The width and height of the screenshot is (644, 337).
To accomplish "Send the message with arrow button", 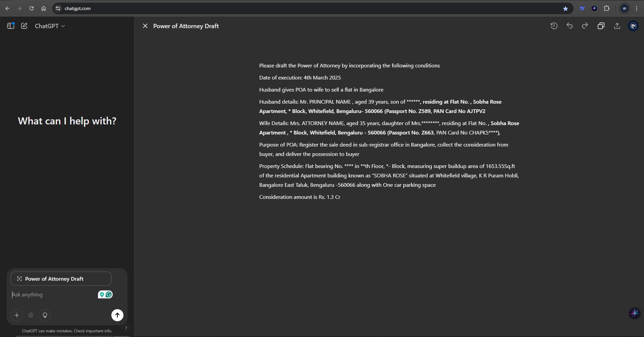I will (x=117, y=315).
